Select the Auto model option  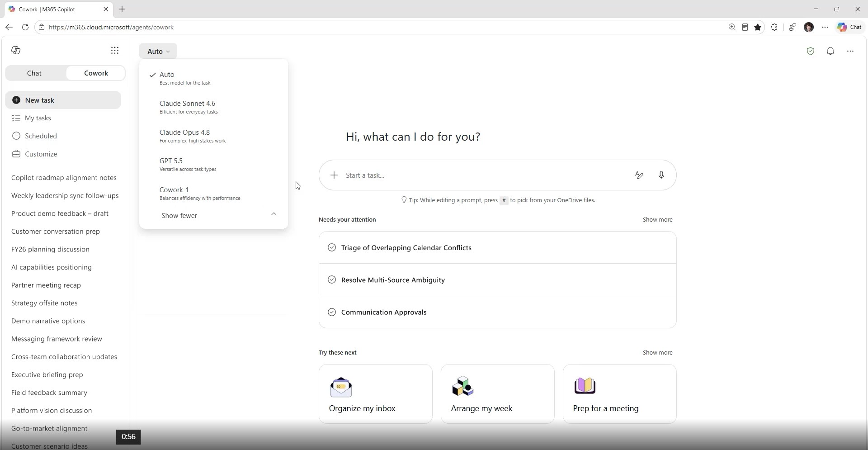(x=214, y=78)
